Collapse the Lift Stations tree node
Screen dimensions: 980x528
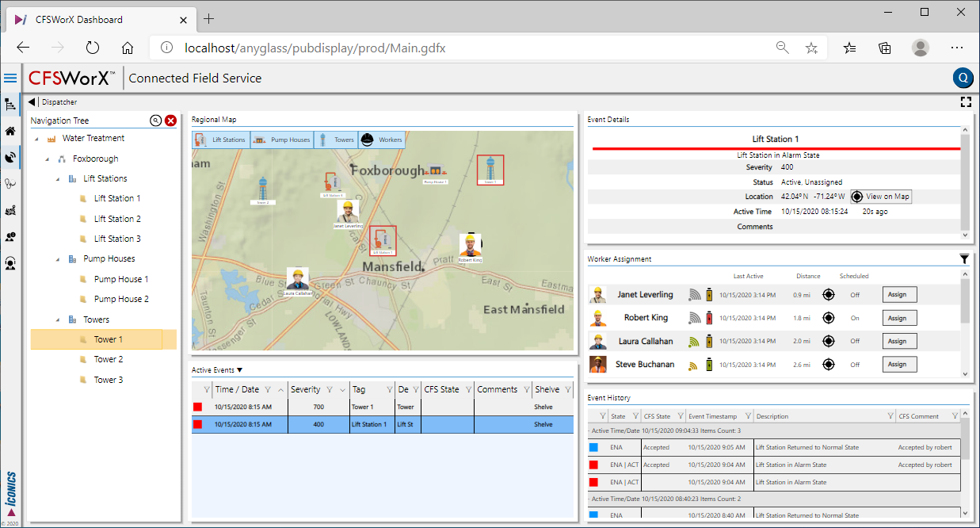tap(59, 179)
